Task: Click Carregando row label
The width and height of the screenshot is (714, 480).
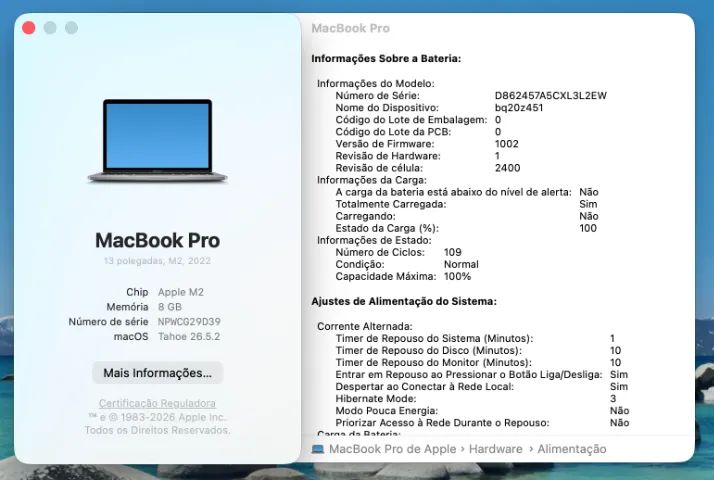Action: pyautogui.click(x=365, y=216)
